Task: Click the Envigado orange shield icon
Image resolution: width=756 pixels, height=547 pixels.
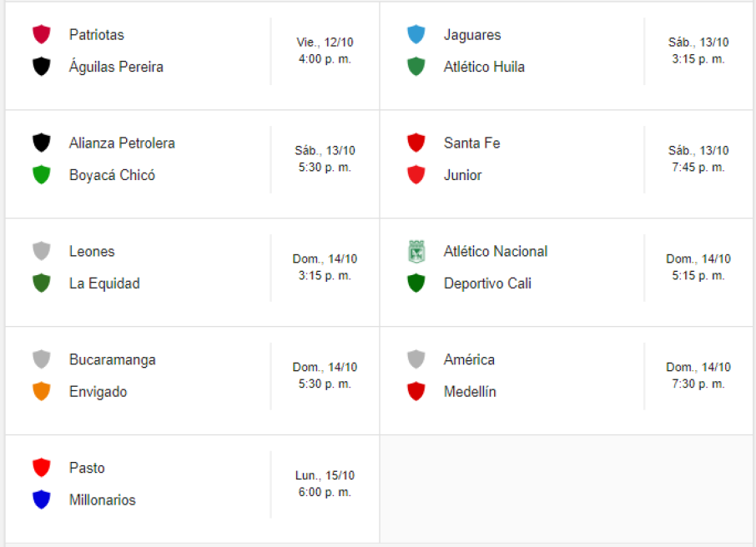Action: (x=42, y=391)
